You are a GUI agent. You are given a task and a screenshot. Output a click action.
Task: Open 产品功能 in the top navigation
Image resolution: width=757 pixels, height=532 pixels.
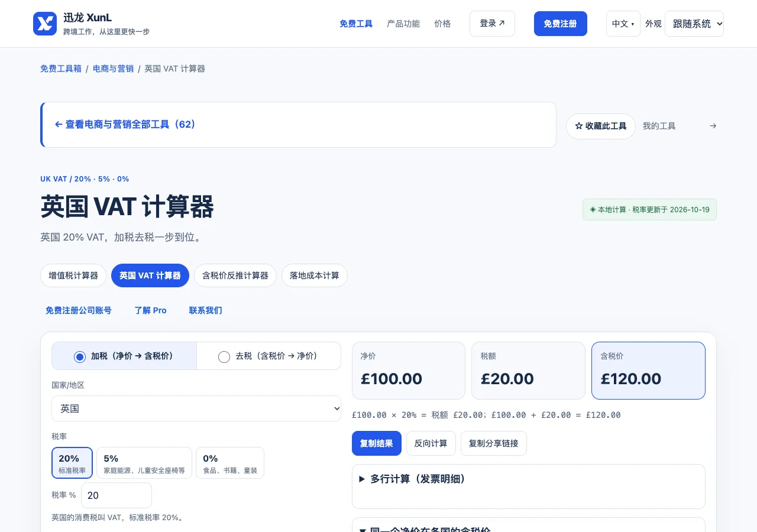[x=403, y=24]
